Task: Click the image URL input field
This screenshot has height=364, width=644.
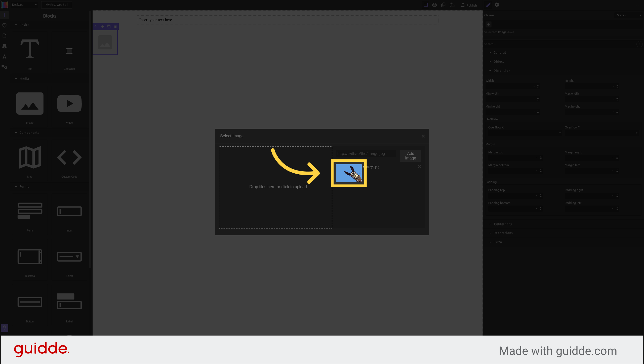Action: point(365,153)
